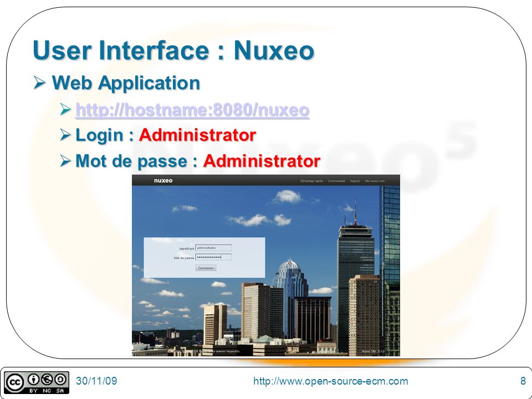The image size is (532, 399).
Task: Open Démarrage rapide in nuxeo header
Action: pyautogui.click(x=311, y=181)
